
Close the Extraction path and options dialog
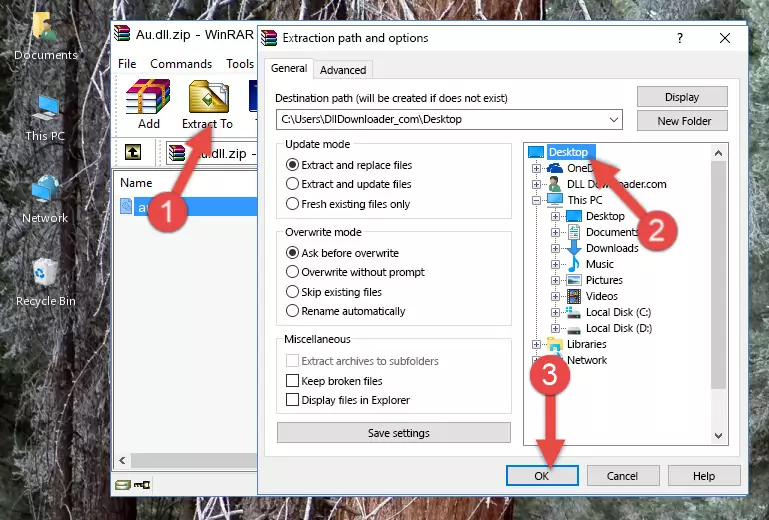725,38
